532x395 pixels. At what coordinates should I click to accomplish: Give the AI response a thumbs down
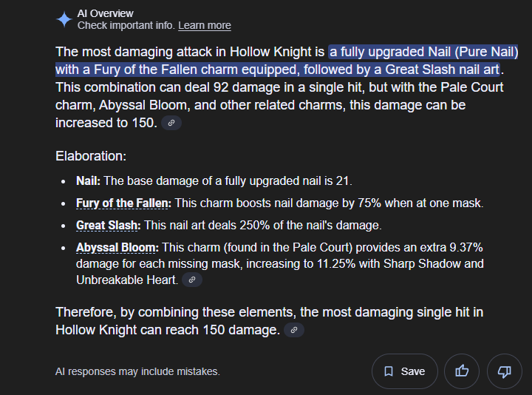click(505, 371)
